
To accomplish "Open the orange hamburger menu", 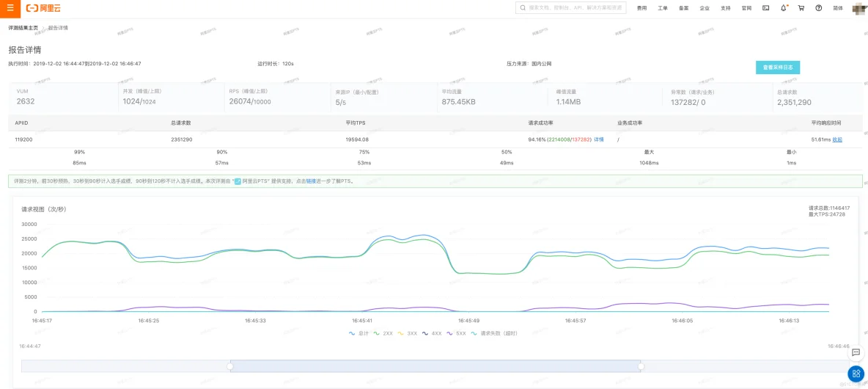I will [x=10, y=8].
